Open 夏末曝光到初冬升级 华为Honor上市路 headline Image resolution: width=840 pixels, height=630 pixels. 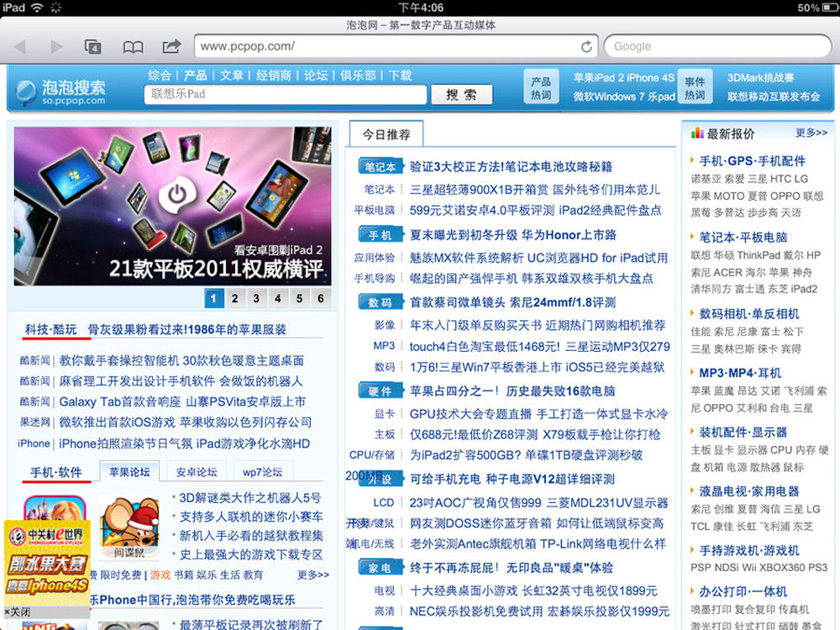point(513,234)
